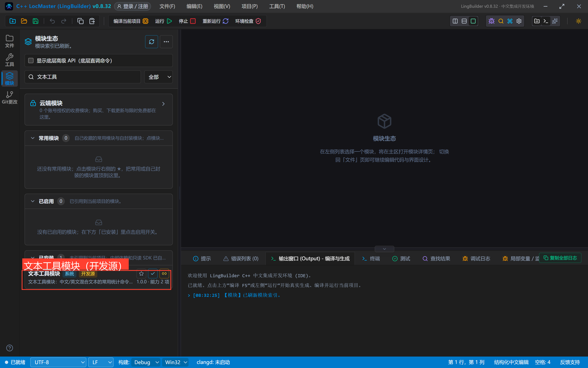Click the 登录 / 注册 button
588x368 pixels.
tap(133, 6)
